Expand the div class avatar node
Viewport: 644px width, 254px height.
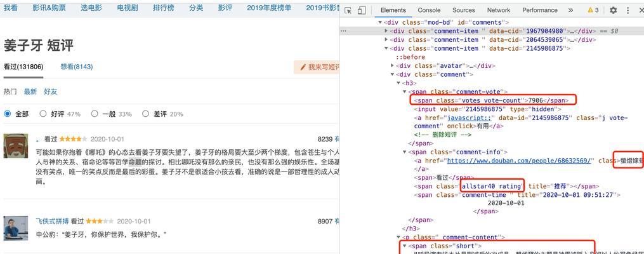click(393, 66)
